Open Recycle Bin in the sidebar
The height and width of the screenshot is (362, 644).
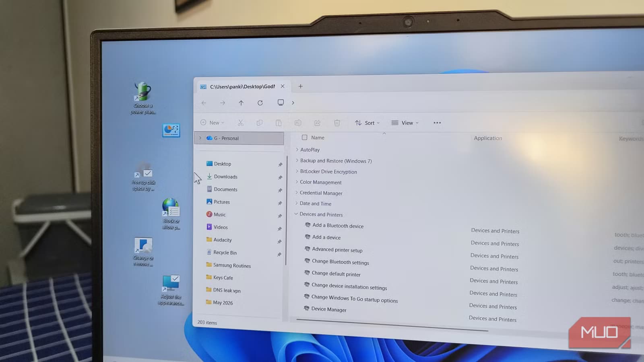(225, 253)
